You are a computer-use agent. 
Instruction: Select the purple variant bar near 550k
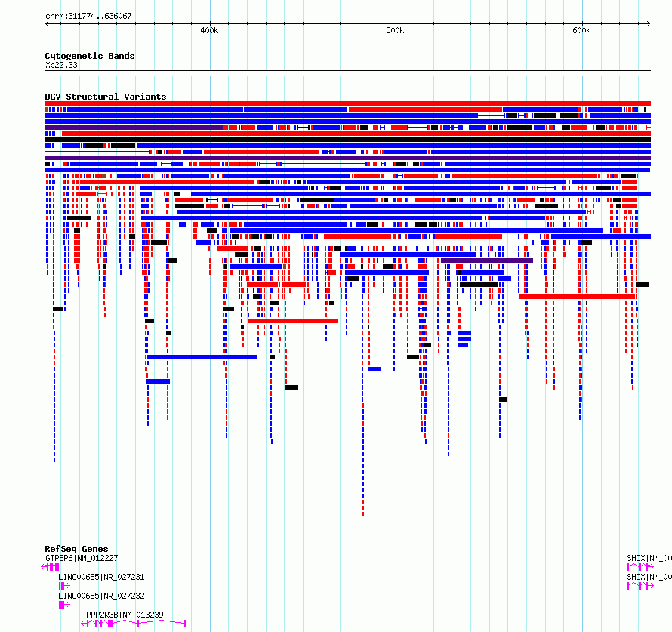(x=487, y=261)
